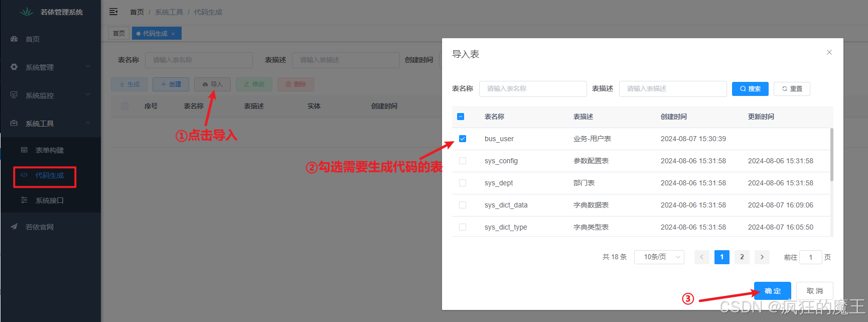Expand the 系统管理 sidebar menu chevron
Screen dimensions: 868x322
coord(88,66)
